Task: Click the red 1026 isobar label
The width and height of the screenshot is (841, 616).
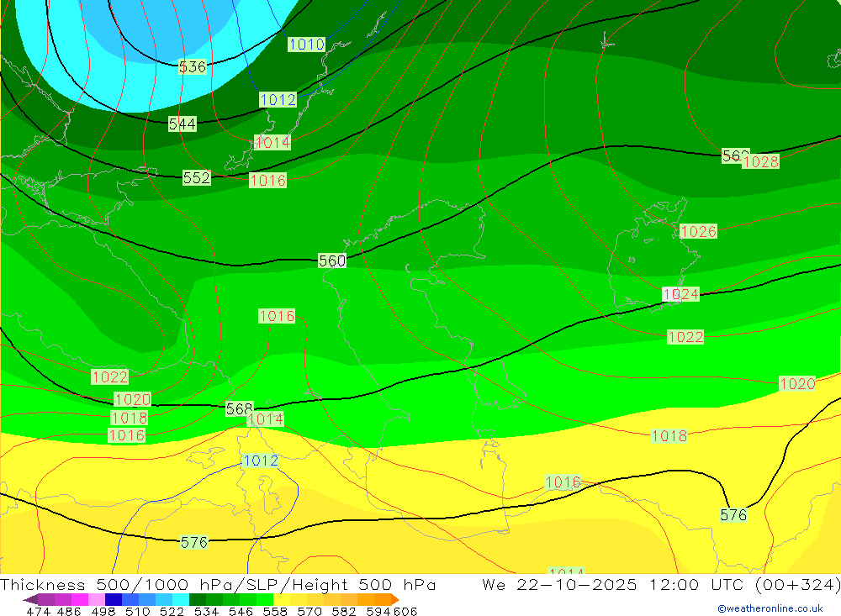Action: point(698,231)
